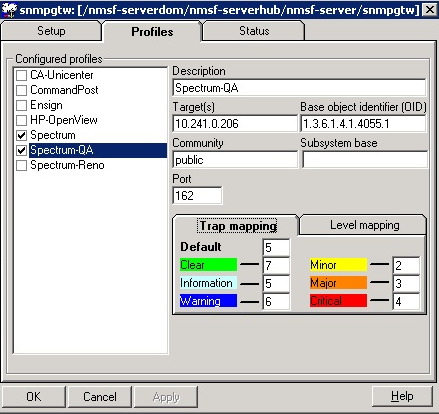Click the Default trap value field
The width and height of the screenshot is (439, 414).
coord(276,247)
